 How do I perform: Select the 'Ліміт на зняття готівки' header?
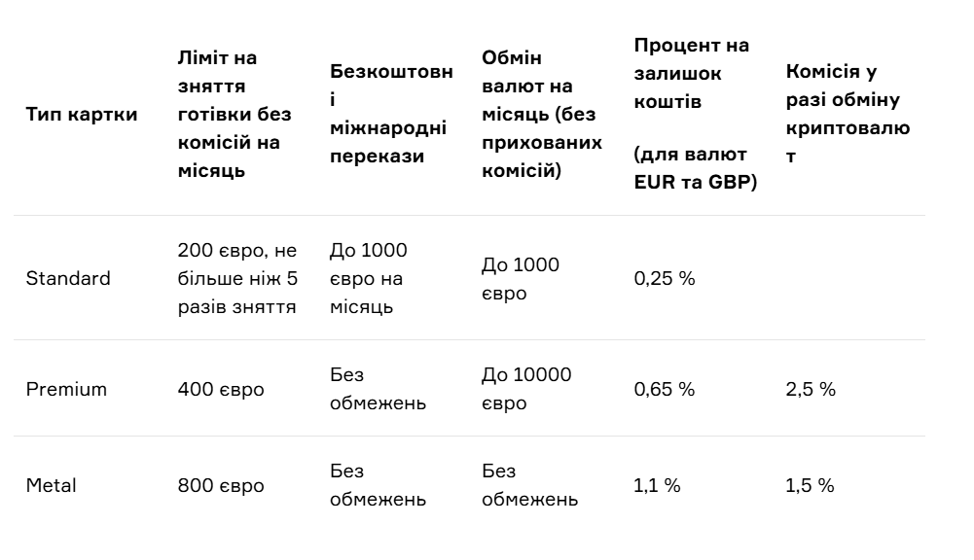tap(234, 114)
